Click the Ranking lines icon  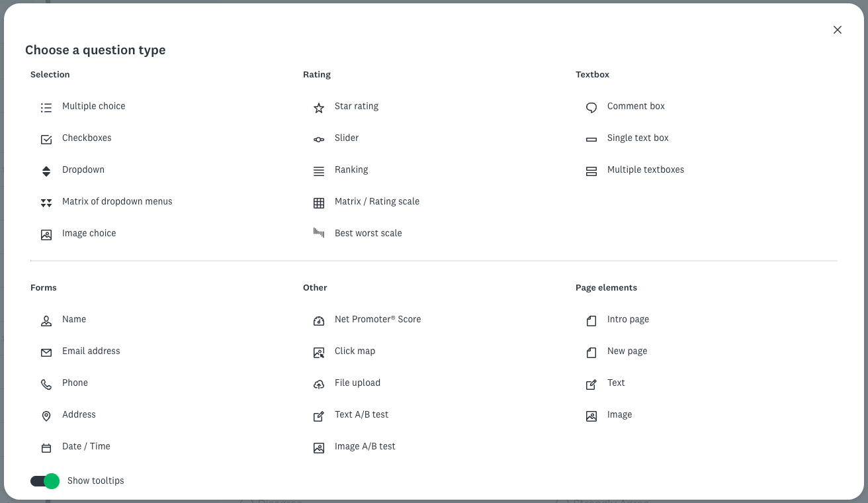point(319,171)
